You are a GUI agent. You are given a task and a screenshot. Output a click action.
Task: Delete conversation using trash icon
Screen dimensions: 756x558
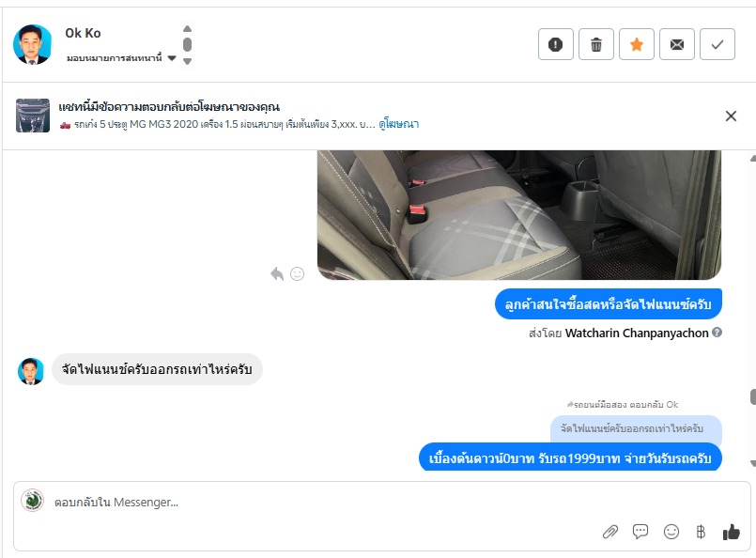(596, 44)
